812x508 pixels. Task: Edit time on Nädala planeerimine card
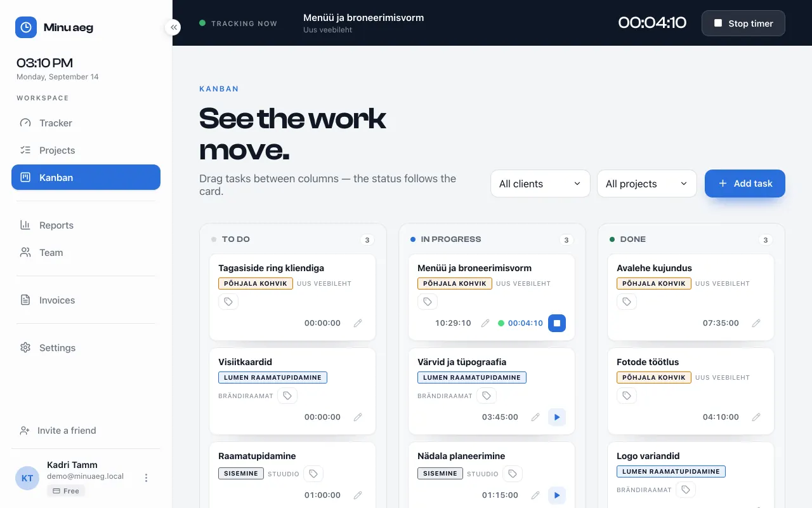tap(535, 495)
